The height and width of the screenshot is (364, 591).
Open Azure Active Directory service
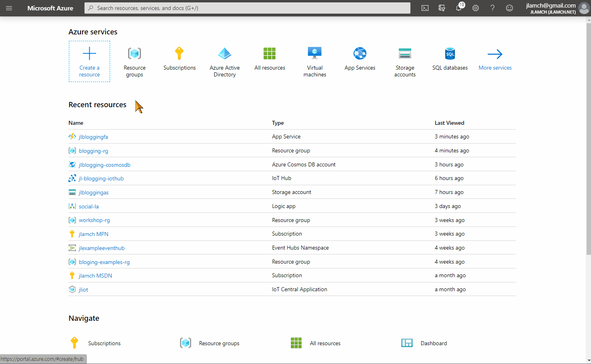point(225,62)
